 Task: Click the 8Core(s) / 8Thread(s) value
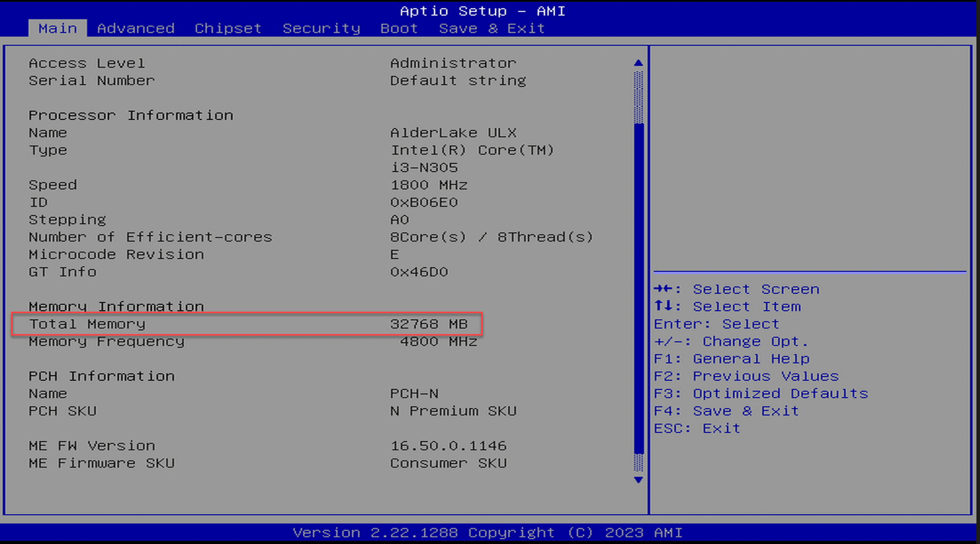[x=492, y=237]
